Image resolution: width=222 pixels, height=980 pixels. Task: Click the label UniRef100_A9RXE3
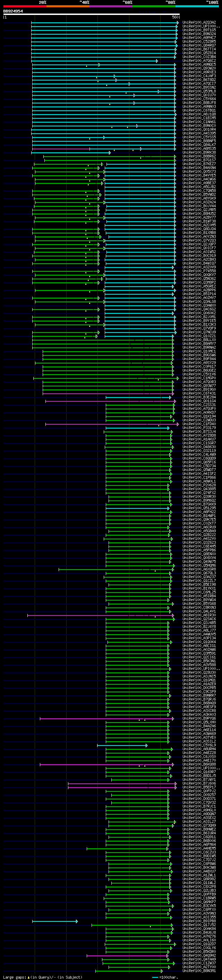pyautogui.click(x=199, y=72)
